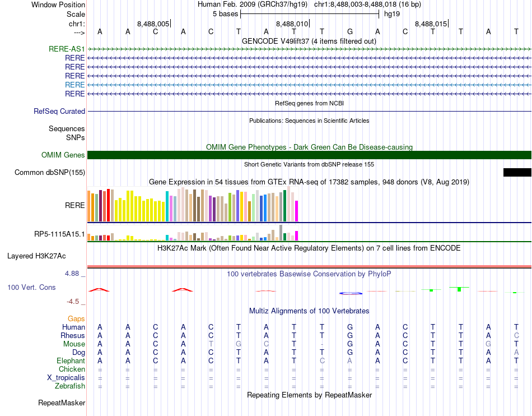Click the RepeatMasker track label
The image size is (532, 416).
coord(62,403)
